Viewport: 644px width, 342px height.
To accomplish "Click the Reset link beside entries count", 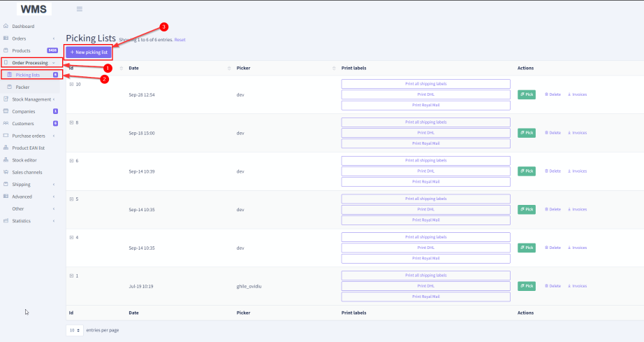I will 180,40.
